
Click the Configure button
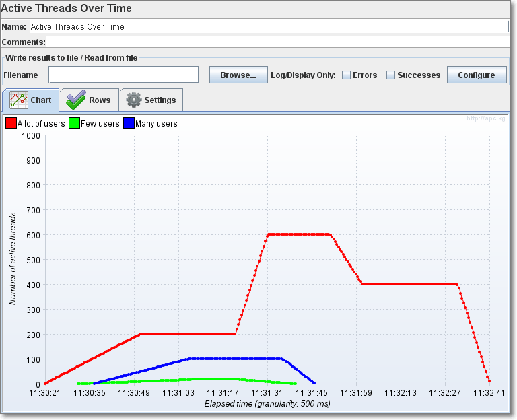(x=477, y=75)
